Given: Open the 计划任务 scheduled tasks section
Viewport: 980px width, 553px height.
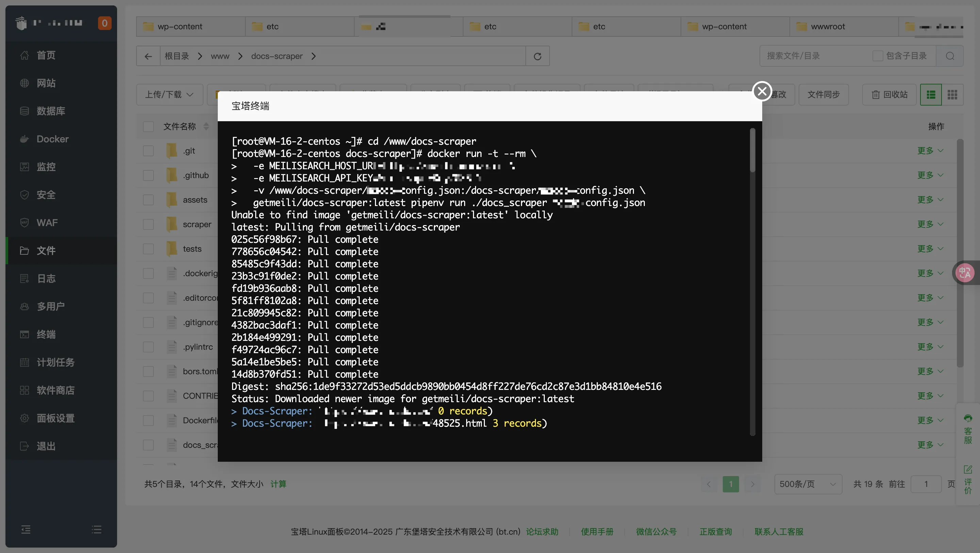Looking at the screenshot, I should pos(61,362).
